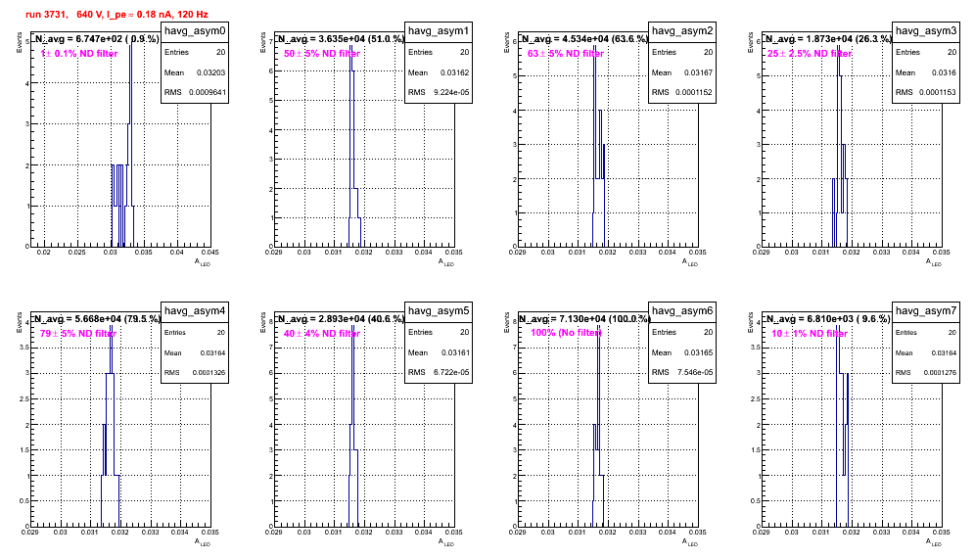
Task: Click RMS 9.224e-05 in havg_asym1 box
Action: pyautogui.click(x=439, y=92)
